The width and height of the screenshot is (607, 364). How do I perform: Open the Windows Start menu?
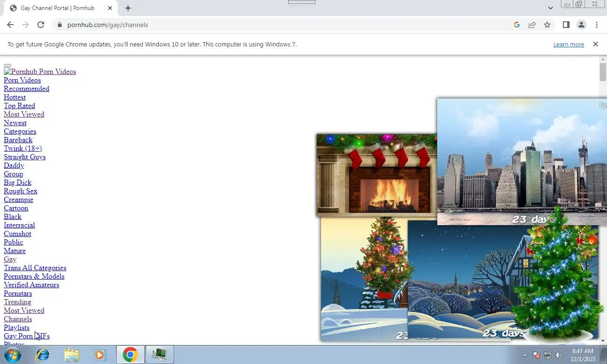(13, 355)
